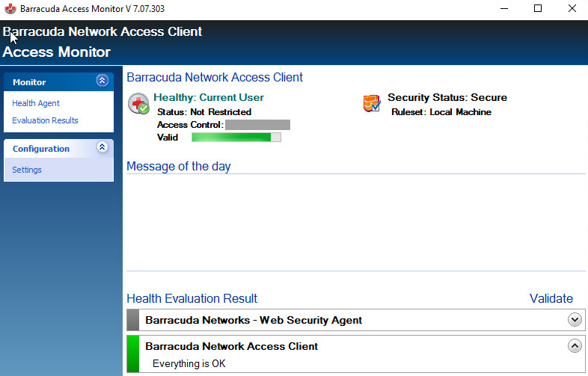The image size is (588, 376).
Task: Maximize the Barracuda Access Monitor window
Action: click(x=538, y=9)
